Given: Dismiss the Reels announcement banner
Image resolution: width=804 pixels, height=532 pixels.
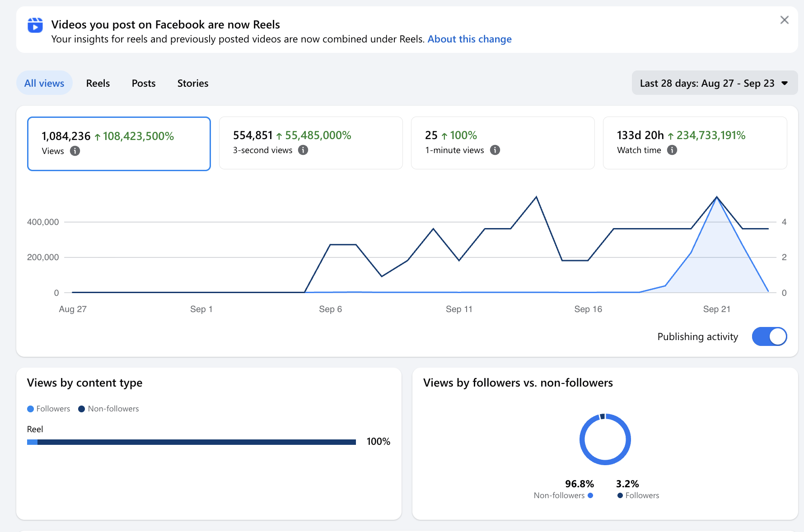Looking at the screenshot, I should [785, 20].
